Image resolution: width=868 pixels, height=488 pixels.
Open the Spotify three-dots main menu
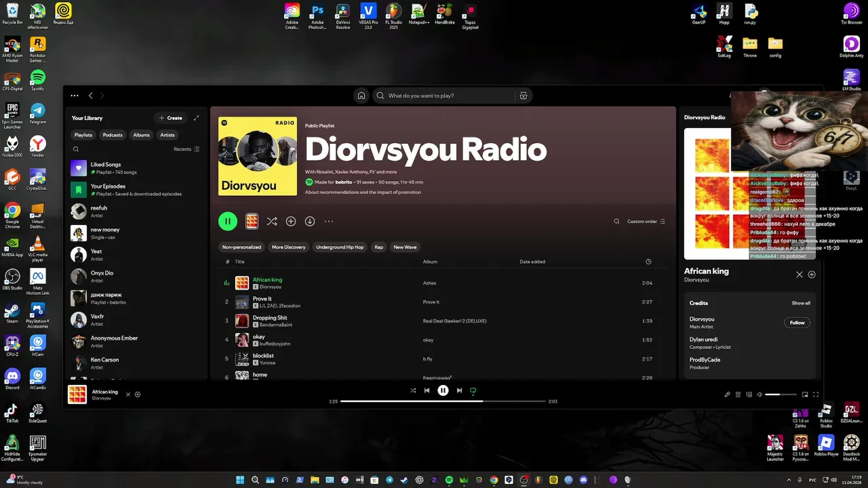(75, 96)
